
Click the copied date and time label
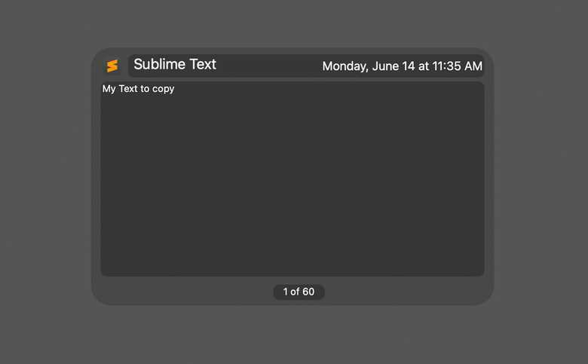[402, 66]
